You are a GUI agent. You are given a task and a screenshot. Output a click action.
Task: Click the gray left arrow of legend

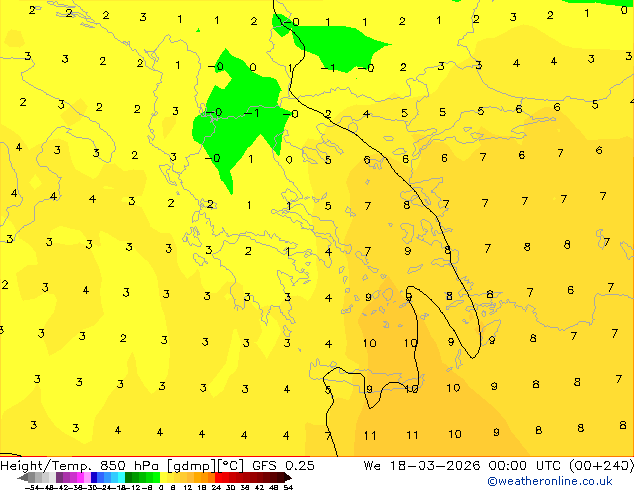click(23, 477)
